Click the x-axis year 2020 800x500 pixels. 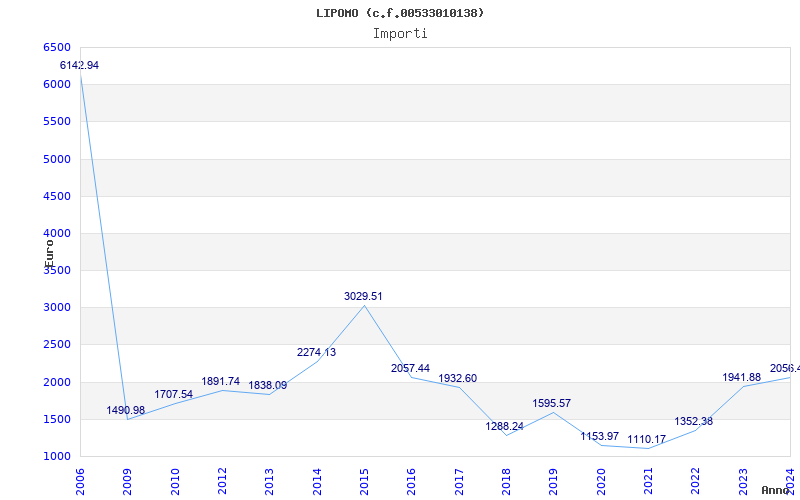[x=601, y=481]
